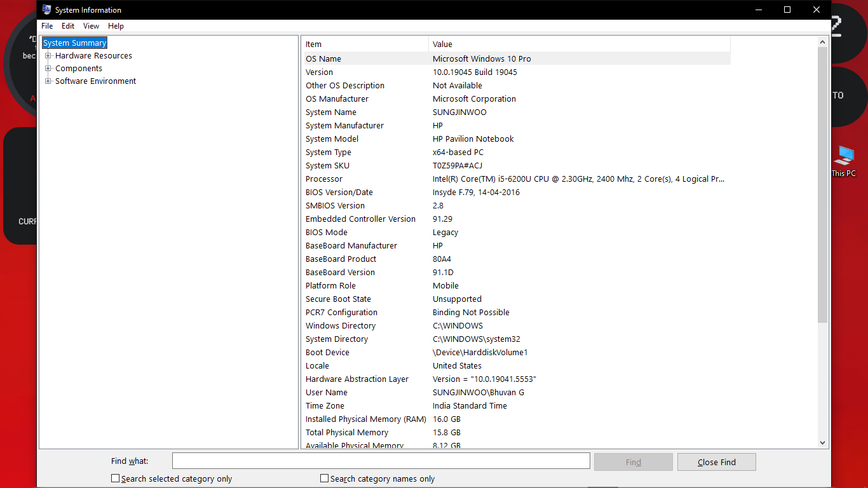Click the Value column header
The image size is (868, 488).
pos(580,44)
